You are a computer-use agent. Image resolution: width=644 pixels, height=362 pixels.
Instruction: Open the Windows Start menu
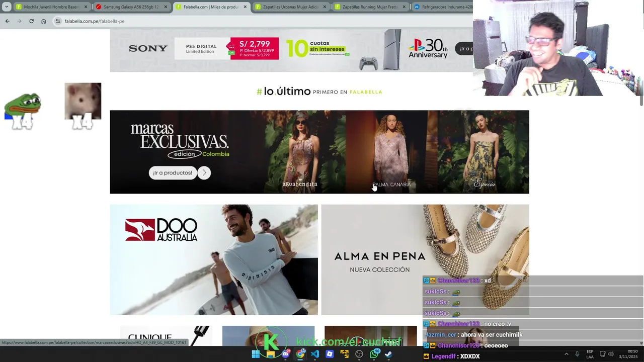[x=256, y=354]
